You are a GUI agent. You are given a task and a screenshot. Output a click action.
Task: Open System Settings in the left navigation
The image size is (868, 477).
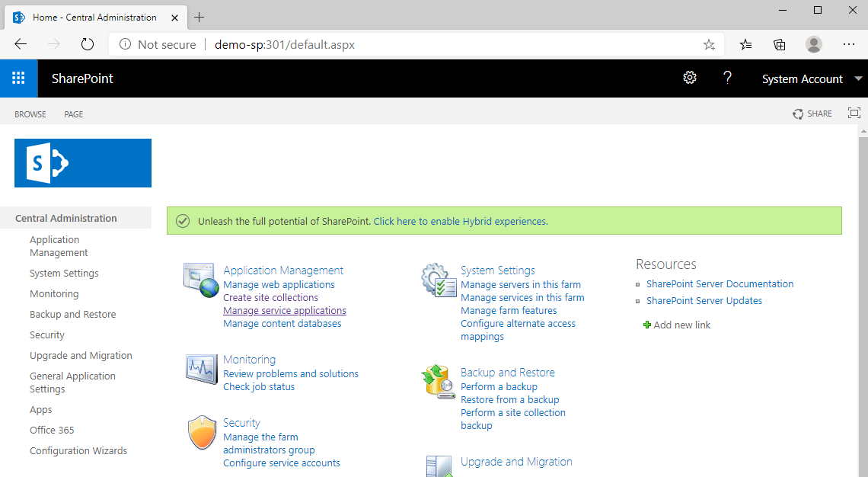64,273
